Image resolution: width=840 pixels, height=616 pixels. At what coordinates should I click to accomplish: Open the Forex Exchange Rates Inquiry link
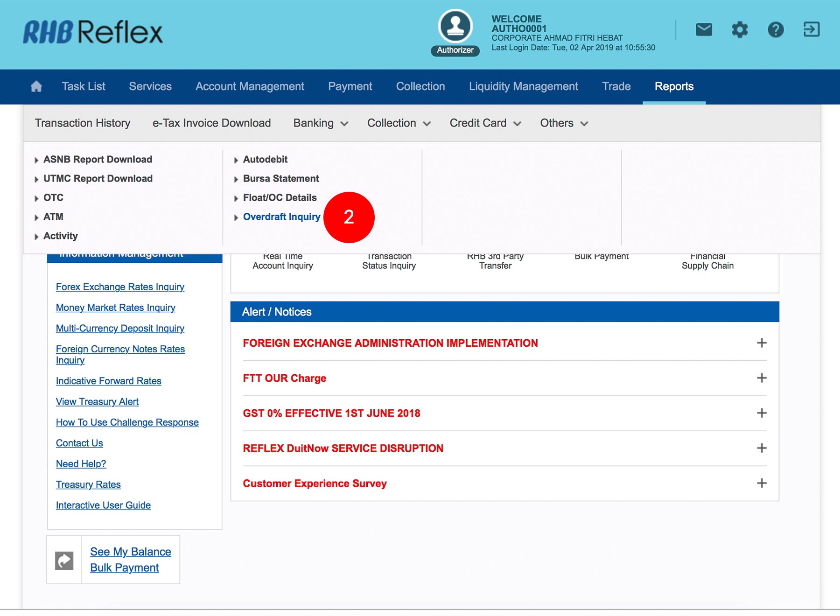pyautogui.click(x=120, y=287)
